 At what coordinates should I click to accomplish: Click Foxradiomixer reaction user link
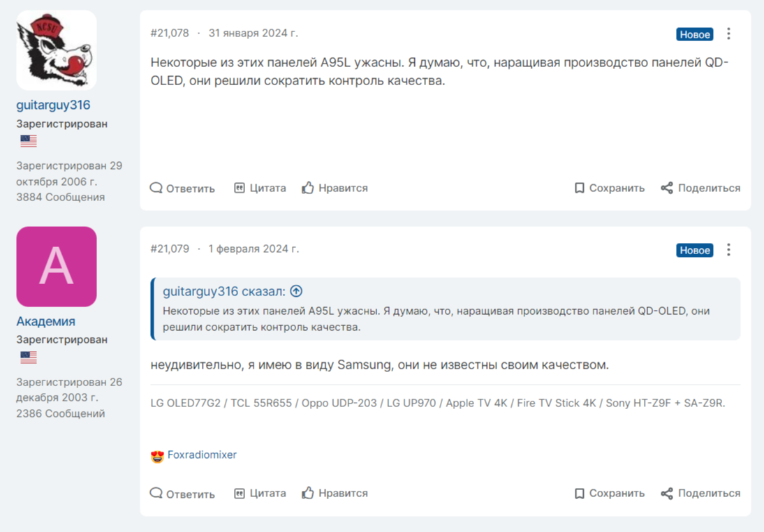click(x=202, y=455)
